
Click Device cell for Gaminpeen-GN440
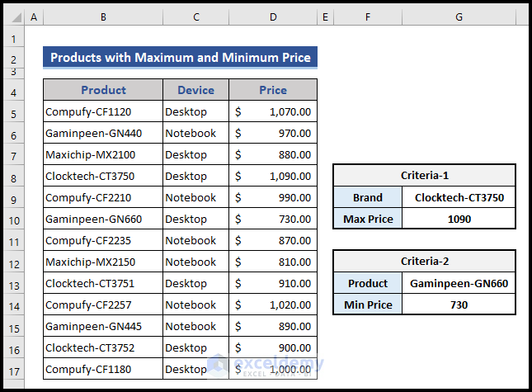[x=196, y=133]
